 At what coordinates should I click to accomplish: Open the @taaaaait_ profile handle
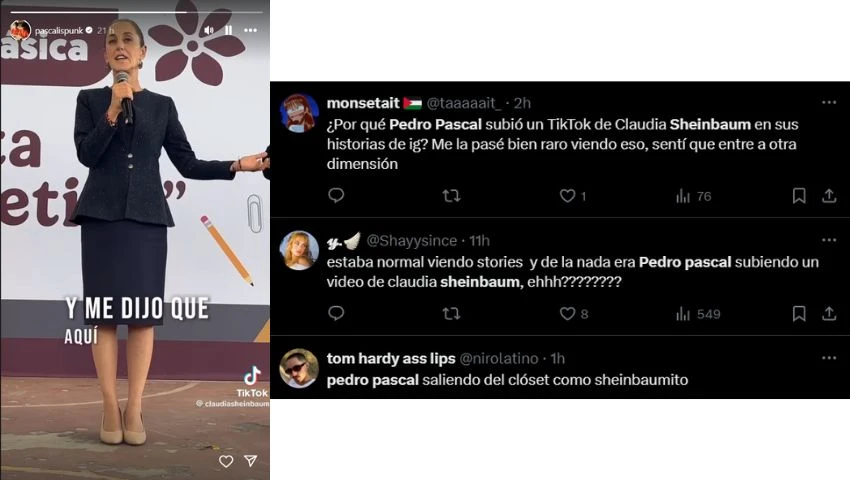[x=464, y=103]
